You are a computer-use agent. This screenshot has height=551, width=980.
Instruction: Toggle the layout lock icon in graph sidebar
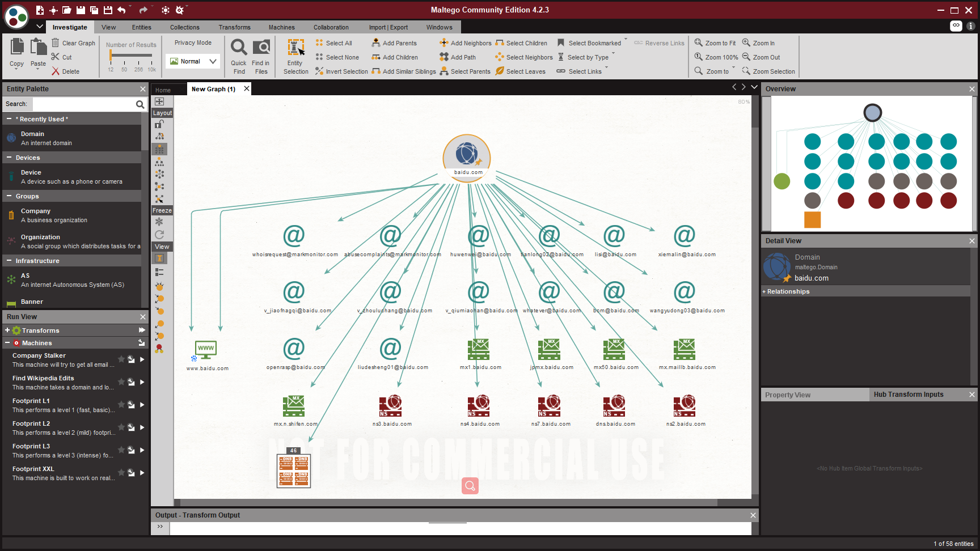159,124
